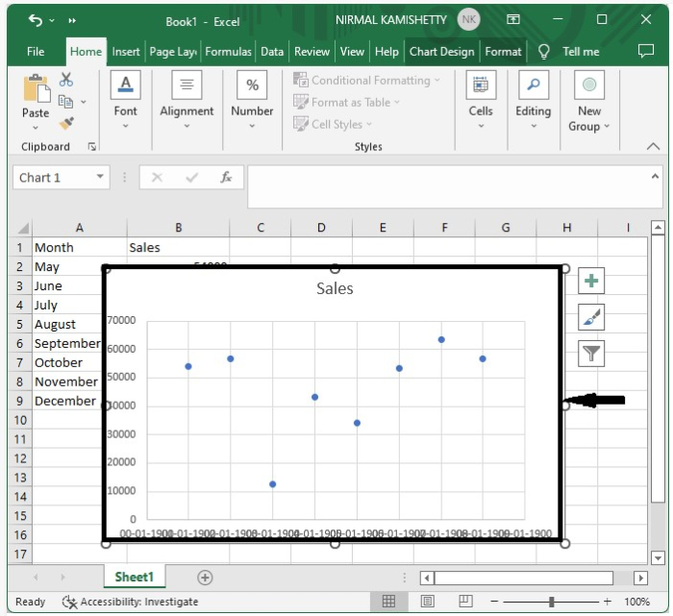Image resolution: width=673 pixels, height=616 pixels.
Task: Click the Cut scissors icon
Action: pos(66,80)
